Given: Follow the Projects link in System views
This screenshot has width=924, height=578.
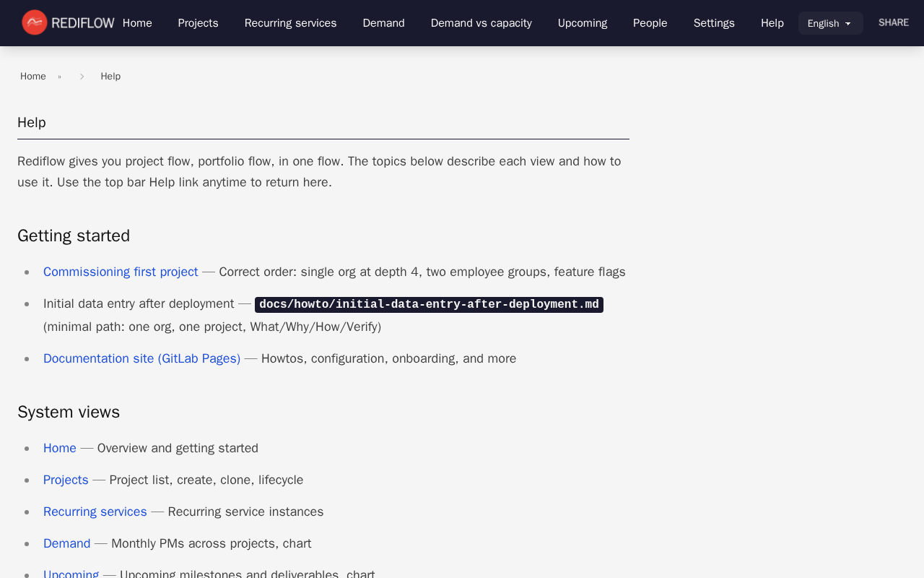Looking at the screenshot, I should (x=66, y=480).
